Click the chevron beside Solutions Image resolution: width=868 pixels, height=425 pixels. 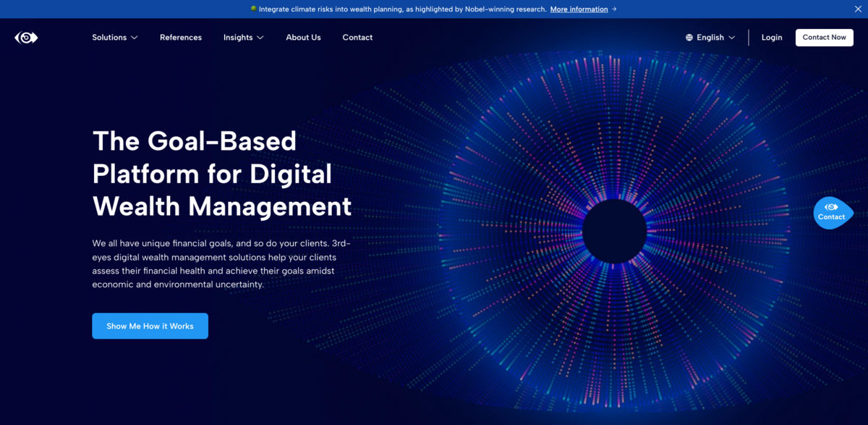pos(135,37)
